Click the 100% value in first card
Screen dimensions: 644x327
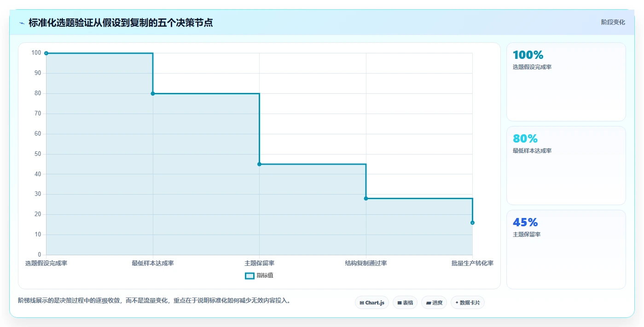[x=528, y=55]
